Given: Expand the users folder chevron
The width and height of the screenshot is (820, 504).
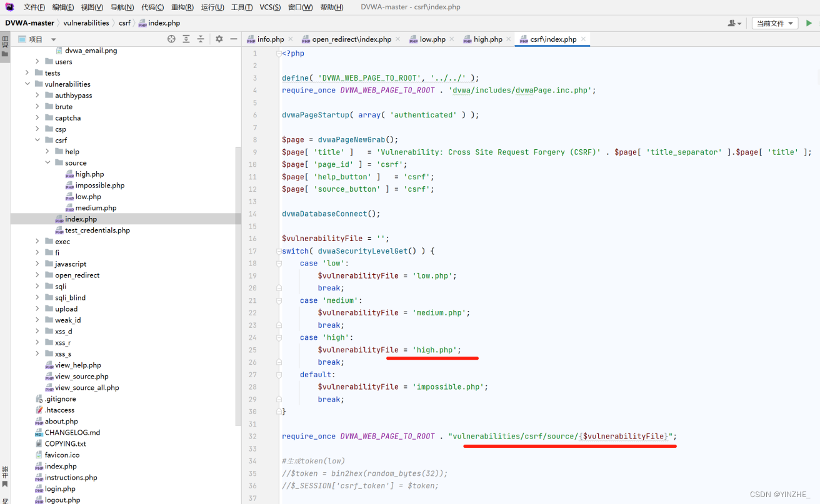Looking at the screenshot, I should pyautogui.click(x=37, y=62).
